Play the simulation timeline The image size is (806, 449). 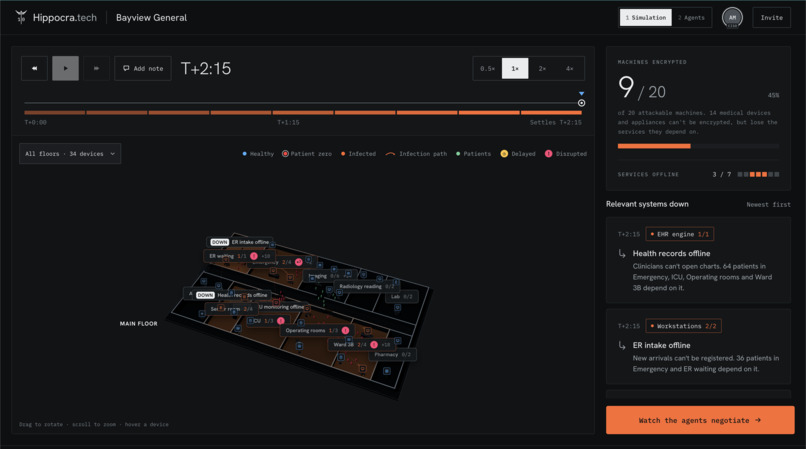point(65,68)
